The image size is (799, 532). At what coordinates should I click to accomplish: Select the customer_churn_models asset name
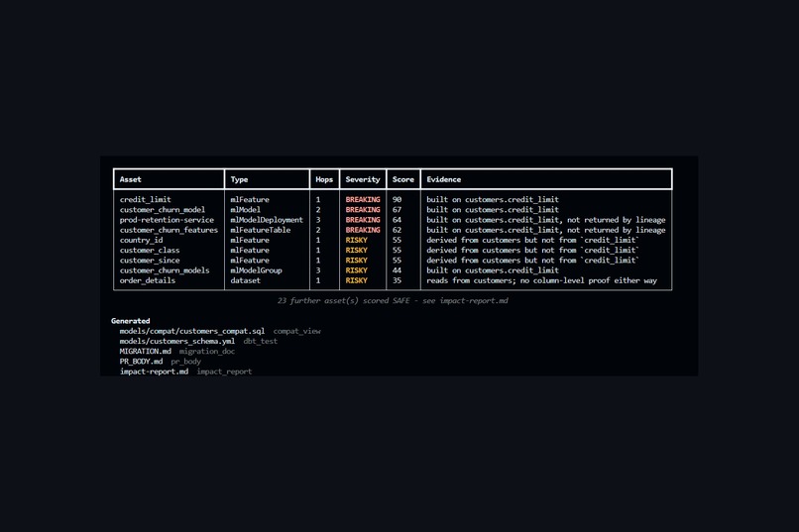pos(165,270)
